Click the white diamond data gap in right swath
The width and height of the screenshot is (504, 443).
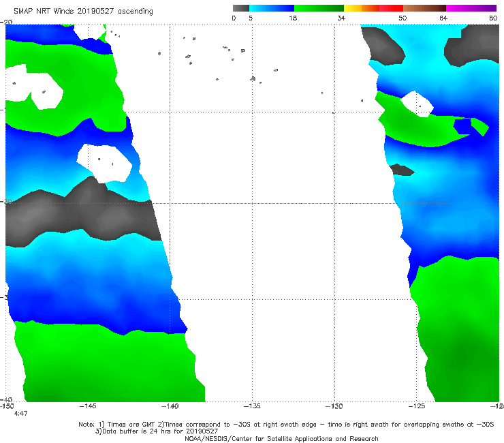click(x=417, y=104)
